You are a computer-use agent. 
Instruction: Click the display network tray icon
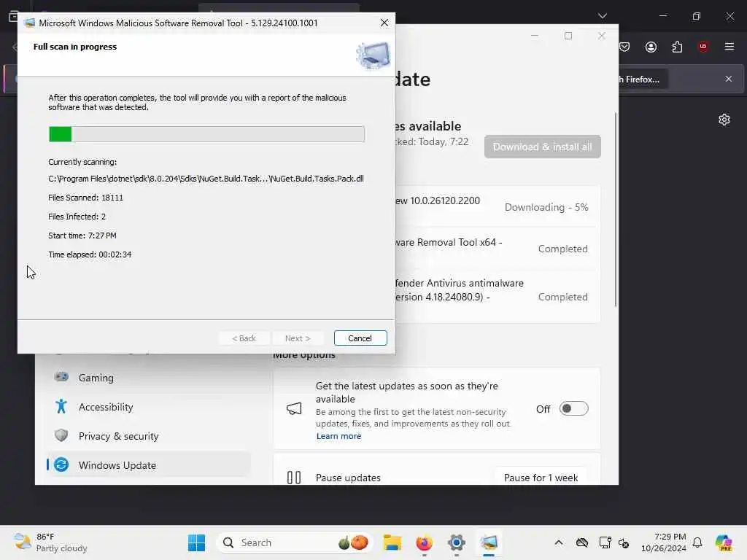tap(605, 542)
